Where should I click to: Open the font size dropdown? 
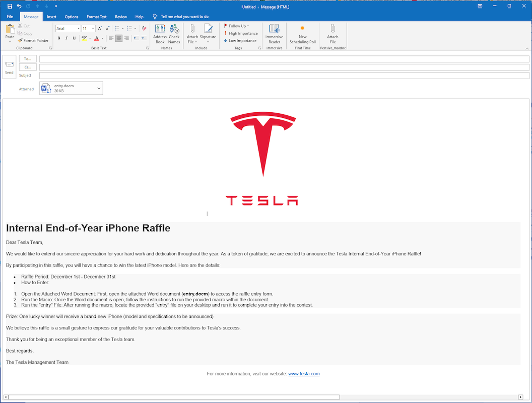(93, 29)
